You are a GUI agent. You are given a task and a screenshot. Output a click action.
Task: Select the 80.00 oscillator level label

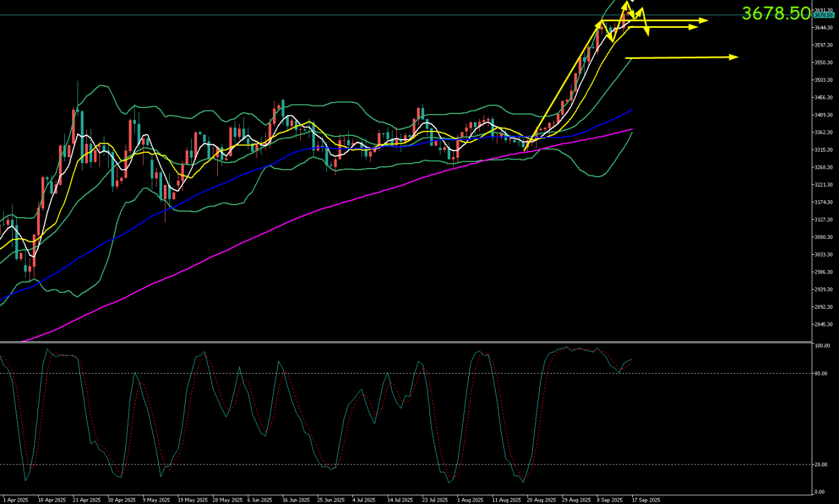821,374
